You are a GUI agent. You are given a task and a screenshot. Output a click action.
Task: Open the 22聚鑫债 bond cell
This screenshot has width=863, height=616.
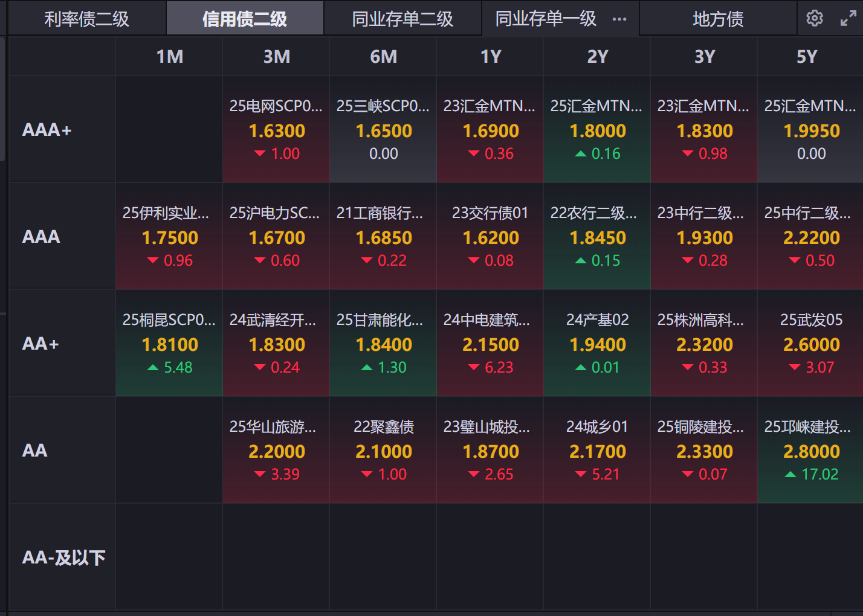coord(383,451)
